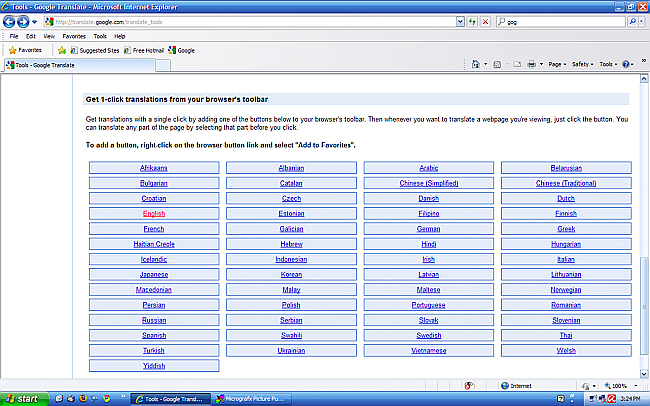Click the scrollbar down arrow
Screen dimensions: 650x406
coord(644,374)
